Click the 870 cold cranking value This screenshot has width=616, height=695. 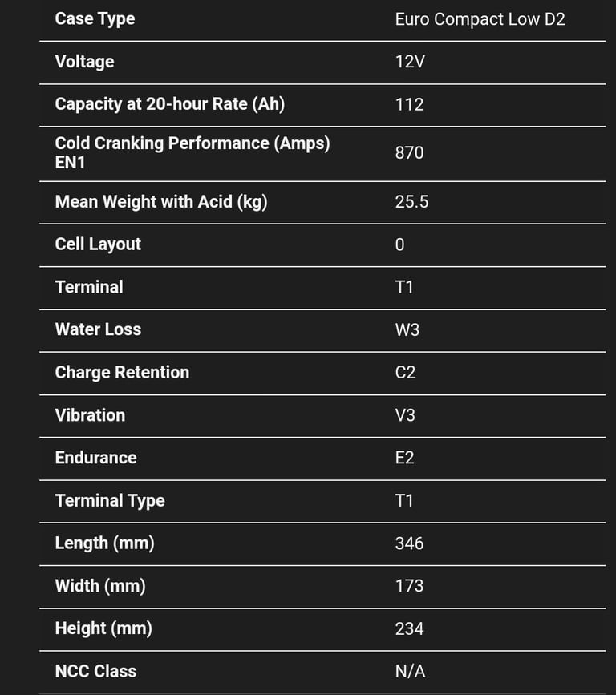[x=409, y=153]
